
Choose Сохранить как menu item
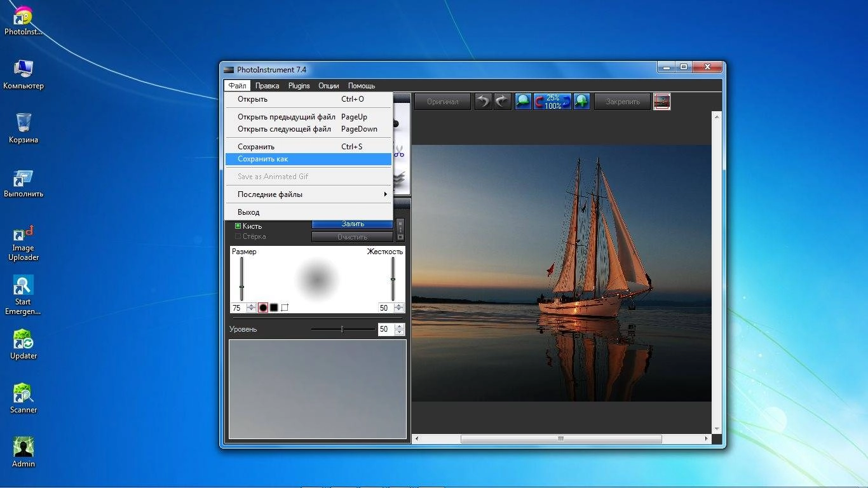pos(308,159)
